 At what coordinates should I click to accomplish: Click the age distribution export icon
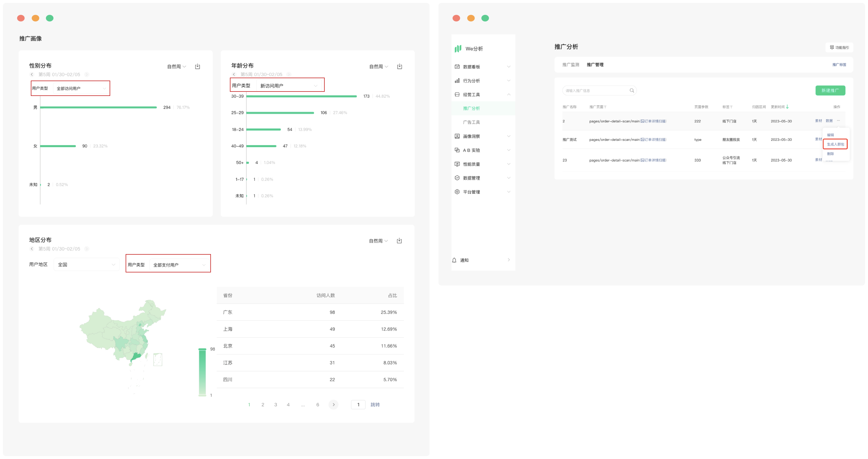click(399, 66)
